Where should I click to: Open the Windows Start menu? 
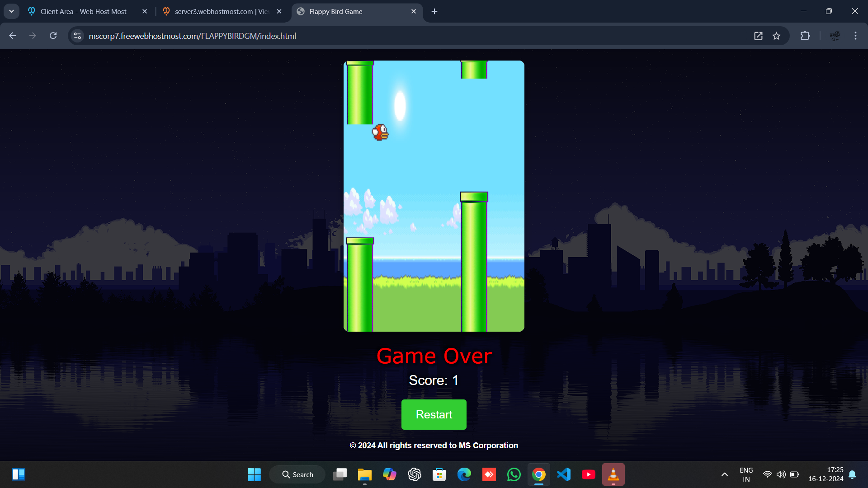(x=254, y=474)
